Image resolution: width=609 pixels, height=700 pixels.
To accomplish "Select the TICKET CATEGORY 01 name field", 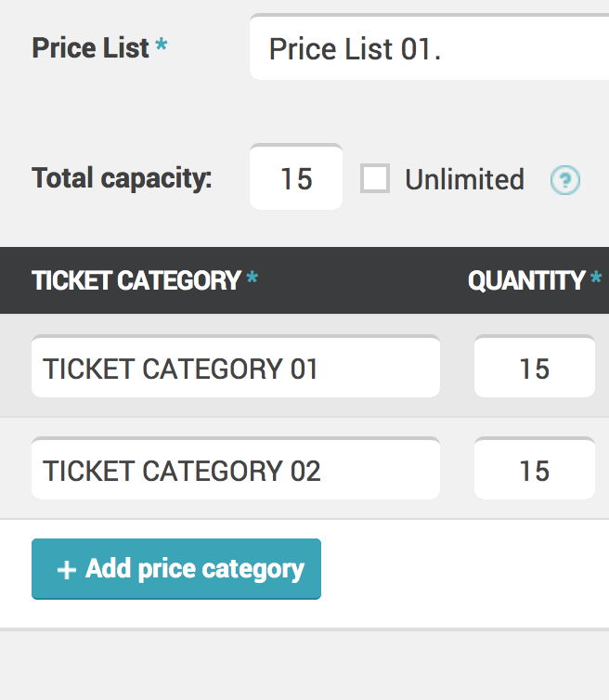I will (x=236, y=366).
